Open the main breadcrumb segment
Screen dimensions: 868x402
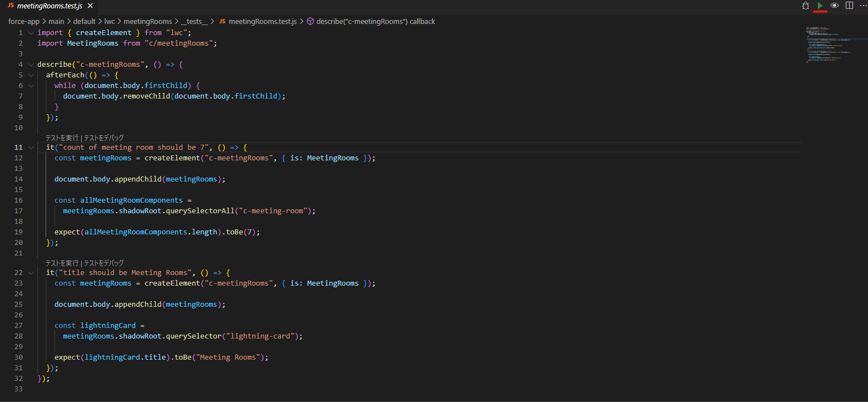[56, 21]
